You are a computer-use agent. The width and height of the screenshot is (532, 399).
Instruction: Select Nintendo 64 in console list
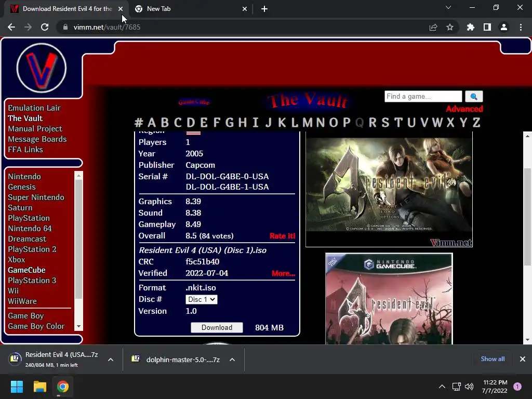point(30,229)
